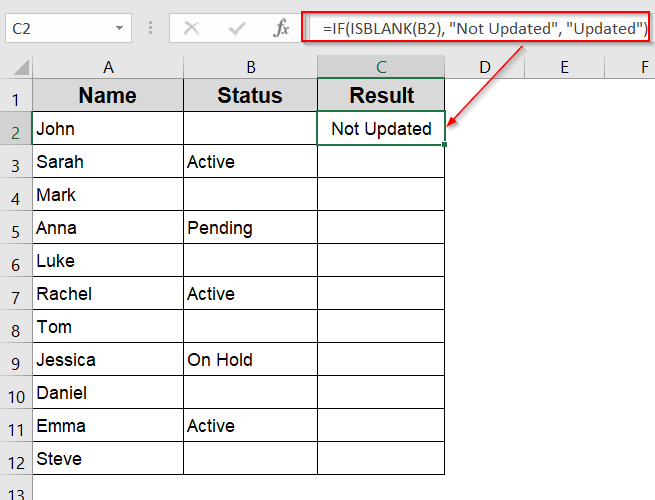Select the cell containing John
Viewport: 655px width, 500px height.
(108, 128)
